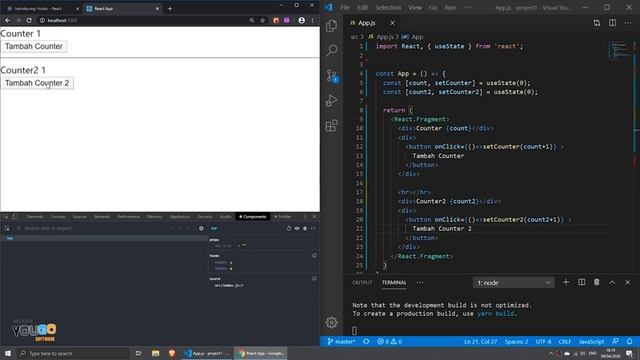Open the Search view in VS Code
Image resolution: width=640 pixels, height=360 pixels.
point(331,50)
